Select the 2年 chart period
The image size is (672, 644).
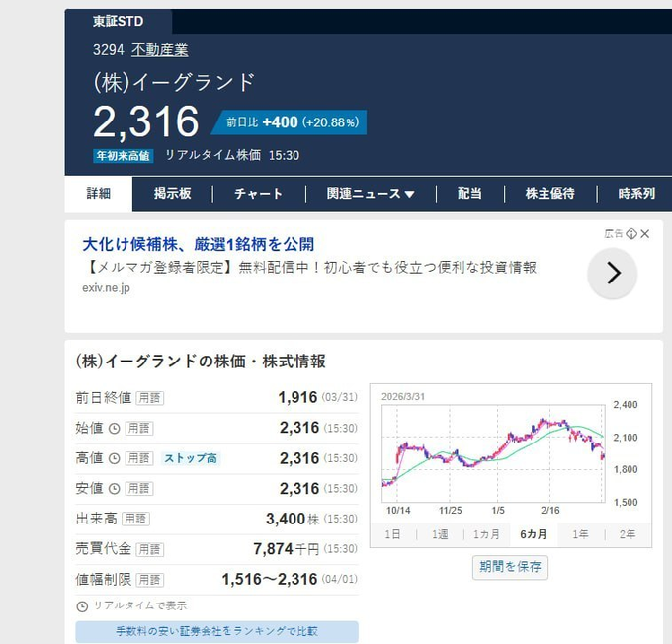pos(628,534)
